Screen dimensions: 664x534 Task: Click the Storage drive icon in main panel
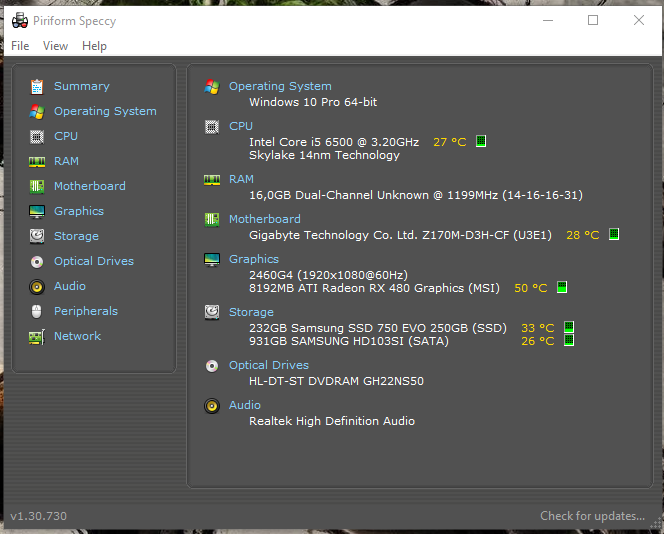coord(212,312)
